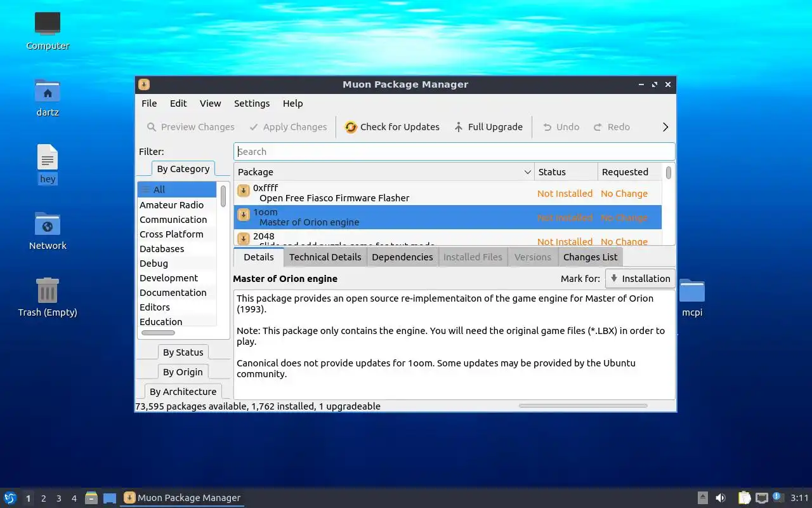Screen dimensions: 812x508
Task: Select the Development category
Action: tap(177, 278)
